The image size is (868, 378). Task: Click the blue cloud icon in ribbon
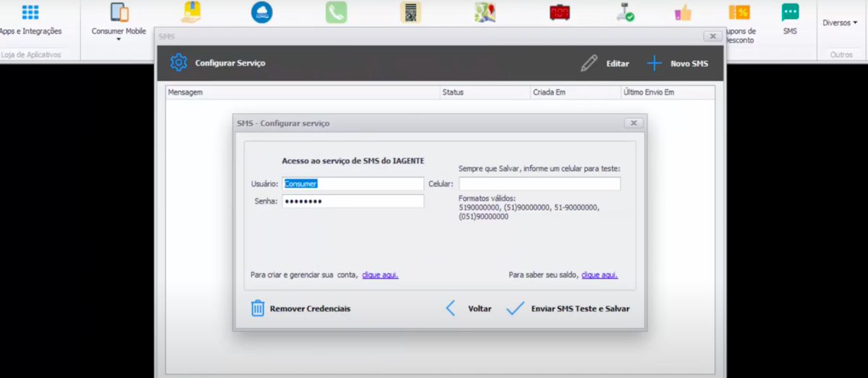[x=262, y=13]
